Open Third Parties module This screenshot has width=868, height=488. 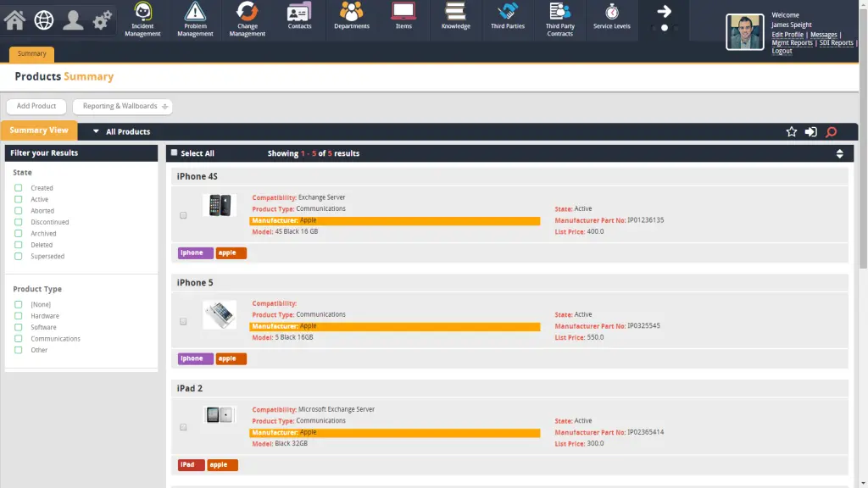[x=508, y=17]
